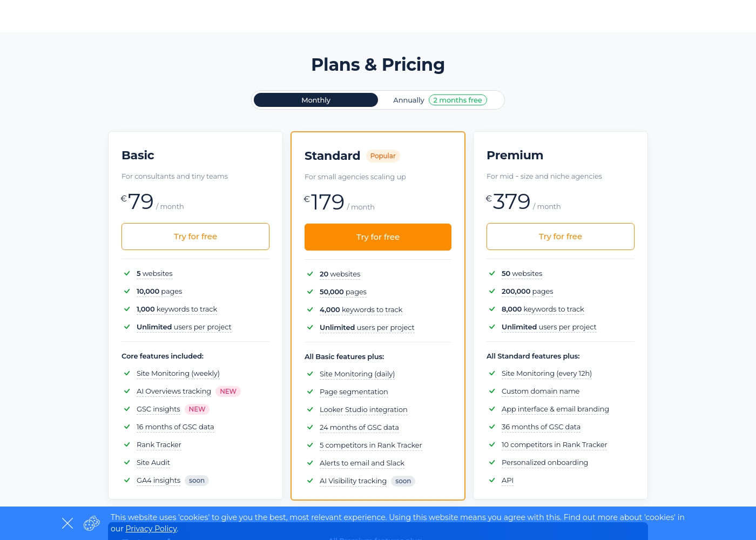Click the checkmark next to Looker Studio integration
756x540 pixels.
click(x=310, y=409)
